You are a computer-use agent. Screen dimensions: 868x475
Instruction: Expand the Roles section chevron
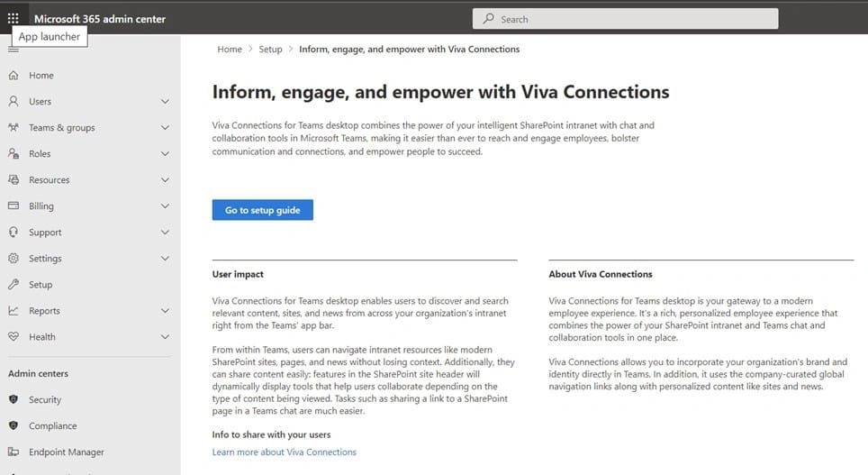click(x=165, y=154)
